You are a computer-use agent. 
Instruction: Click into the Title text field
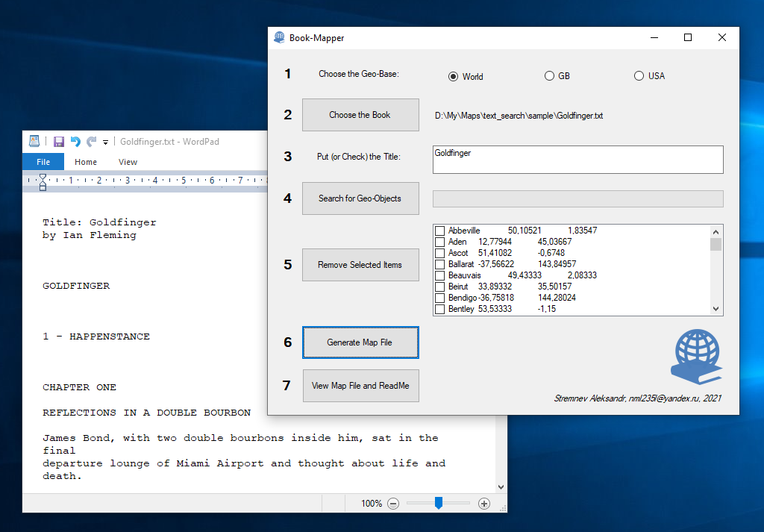(x=578, y=160)
